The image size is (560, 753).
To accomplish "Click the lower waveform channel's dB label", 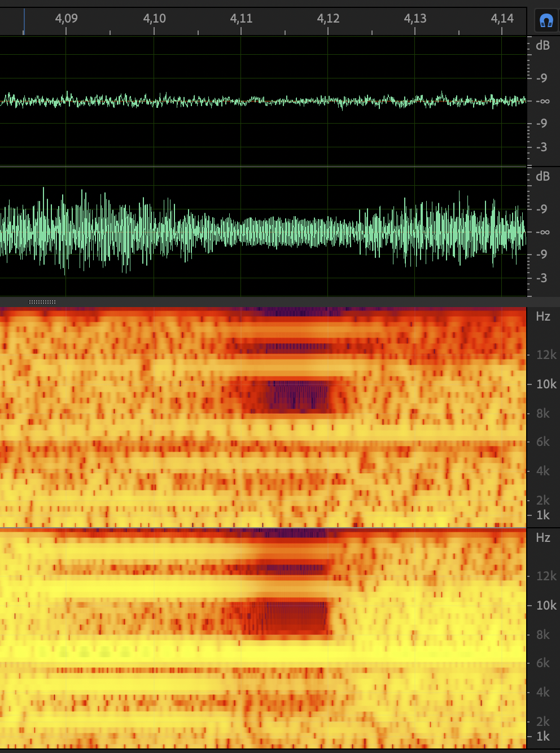I will pos(542,177).
